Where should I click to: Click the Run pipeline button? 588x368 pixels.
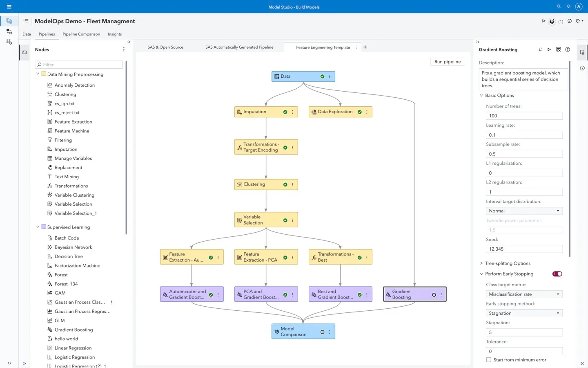[x=447, y=61]
